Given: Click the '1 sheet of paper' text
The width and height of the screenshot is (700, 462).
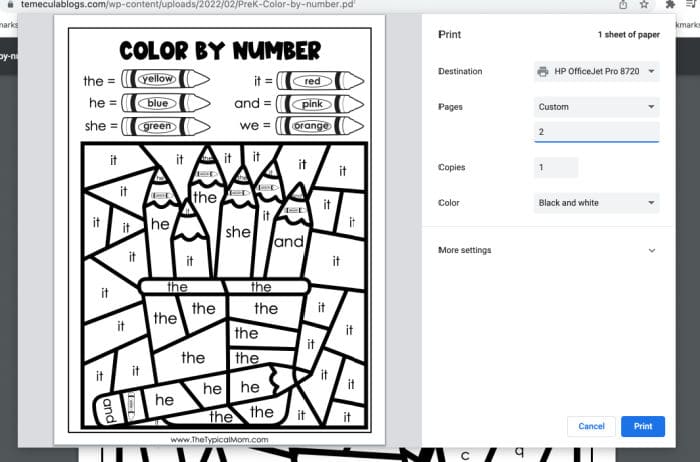Looking at the screenshot, I should (x=629, y=34).
